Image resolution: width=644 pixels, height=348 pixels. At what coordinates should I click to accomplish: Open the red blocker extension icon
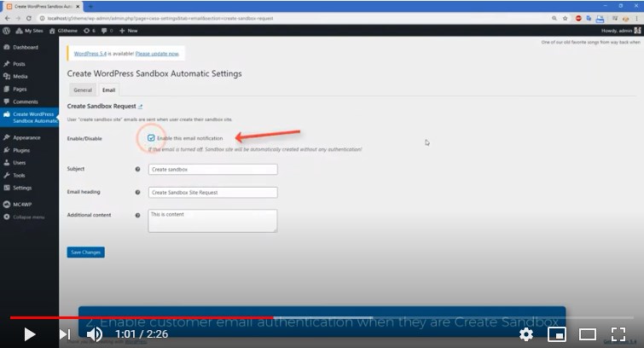(x=578, y=19)
